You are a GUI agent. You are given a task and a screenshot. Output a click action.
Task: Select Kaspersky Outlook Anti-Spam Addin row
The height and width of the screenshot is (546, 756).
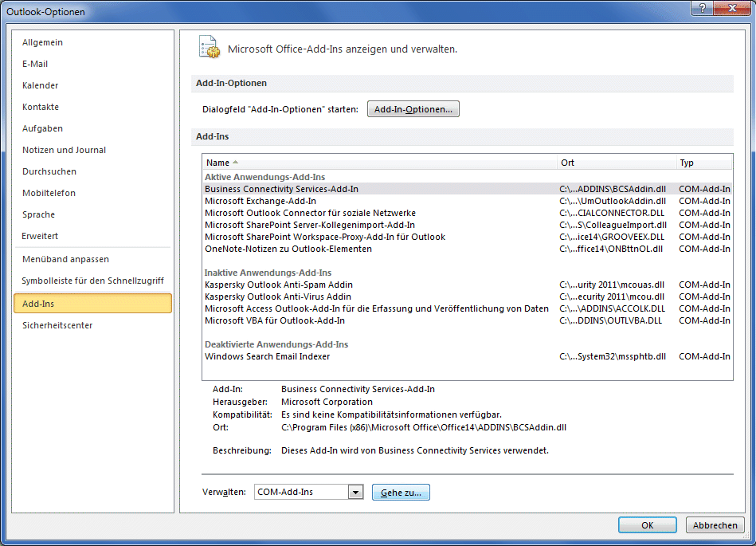(279, 285)
